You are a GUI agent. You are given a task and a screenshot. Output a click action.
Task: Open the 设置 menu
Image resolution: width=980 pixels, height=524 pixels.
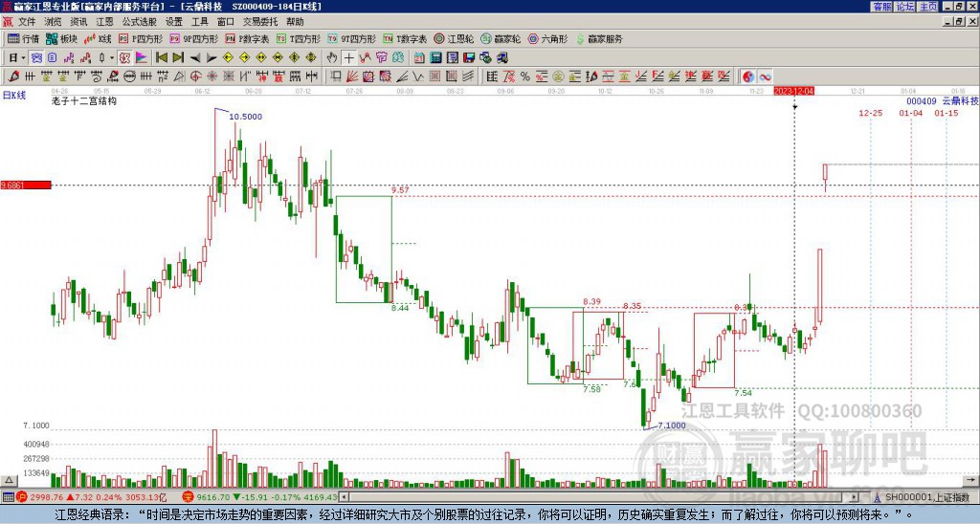coord(174,22)
